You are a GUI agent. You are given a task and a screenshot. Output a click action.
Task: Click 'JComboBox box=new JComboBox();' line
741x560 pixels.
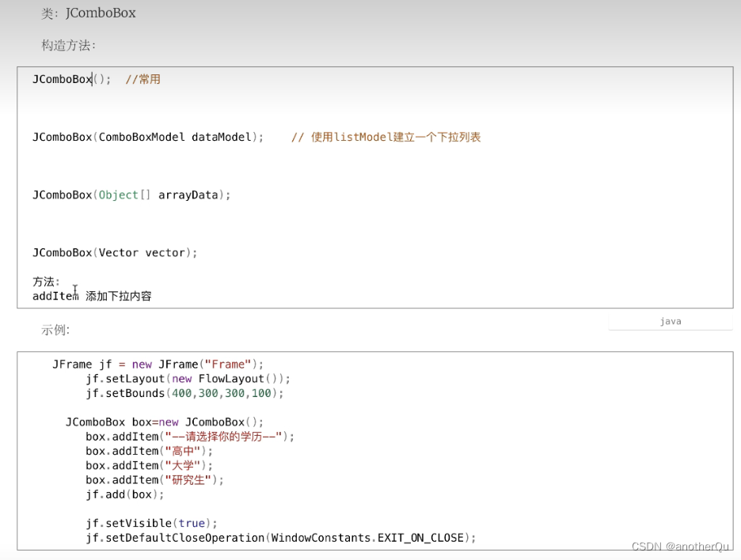165,422
